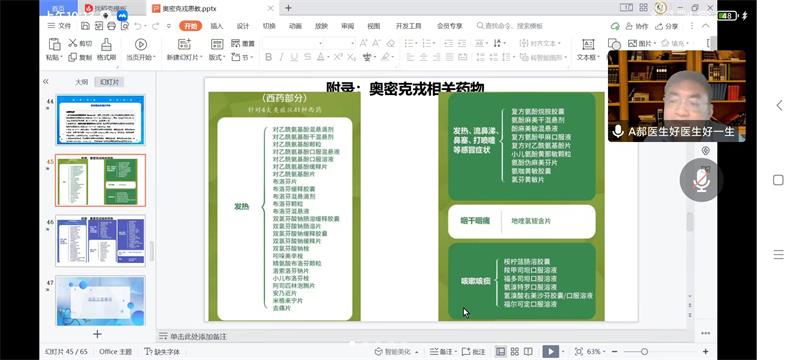Apply Bold formatting
800x360 pixels.
[269, 58]
